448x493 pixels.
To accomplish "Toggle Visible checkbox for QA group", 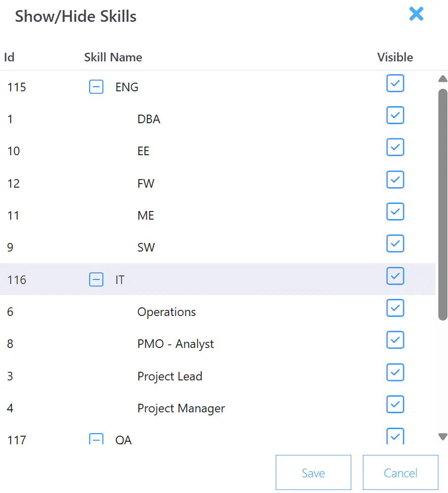I will coord(395,436).
